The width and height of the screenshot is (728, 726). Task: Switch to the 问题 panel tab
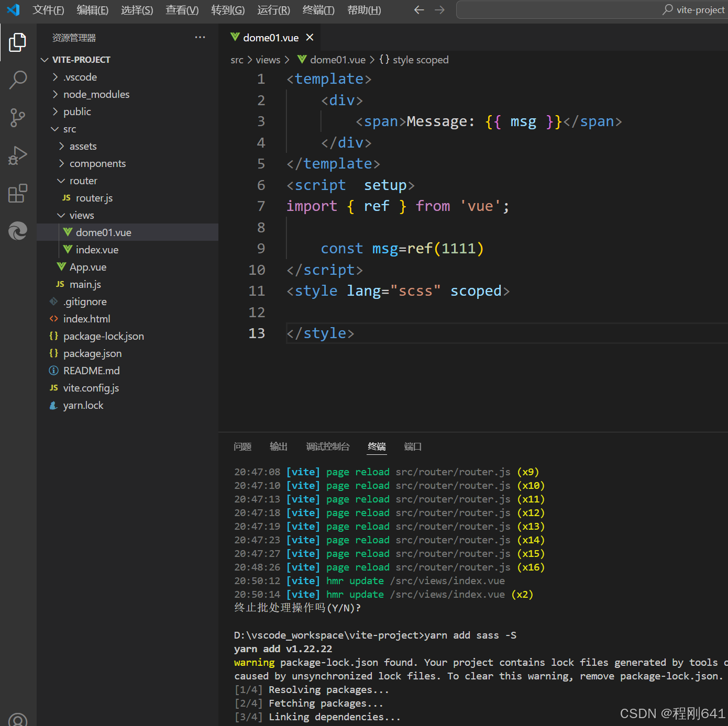[x=242, y=446]
